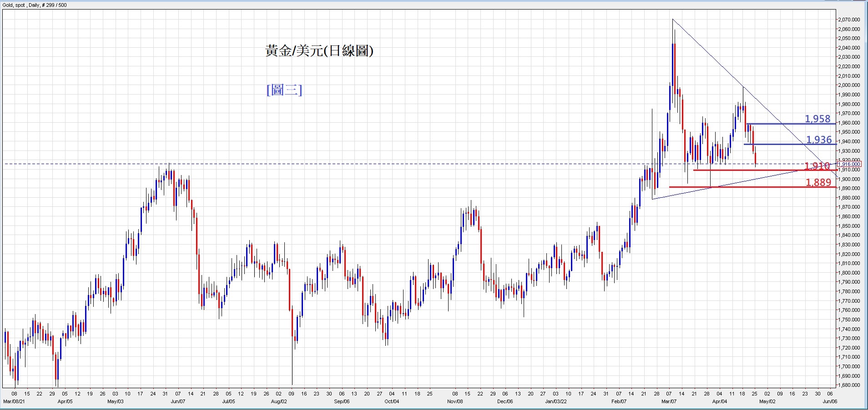Screen dimensions: 868x410
Task: Select the red 1,889 support label
Action: pyautogui.click(x=818, y=182)
